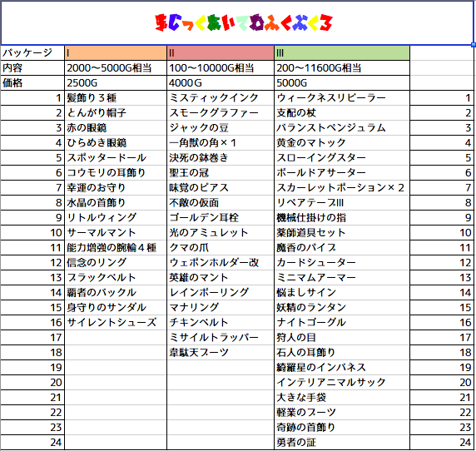
Task: Click the ゴールデン耳栓 cell
Action: [x=221, y=218]
